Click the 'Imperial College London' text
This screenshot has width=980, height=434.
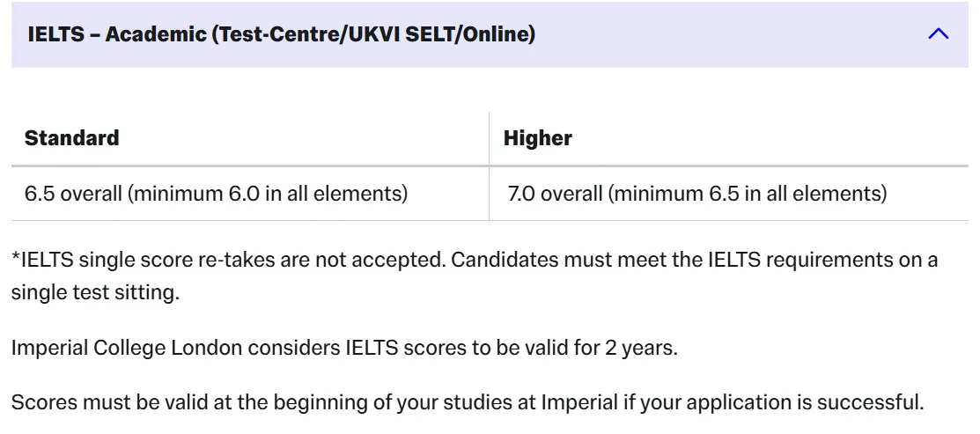(126, 348)
